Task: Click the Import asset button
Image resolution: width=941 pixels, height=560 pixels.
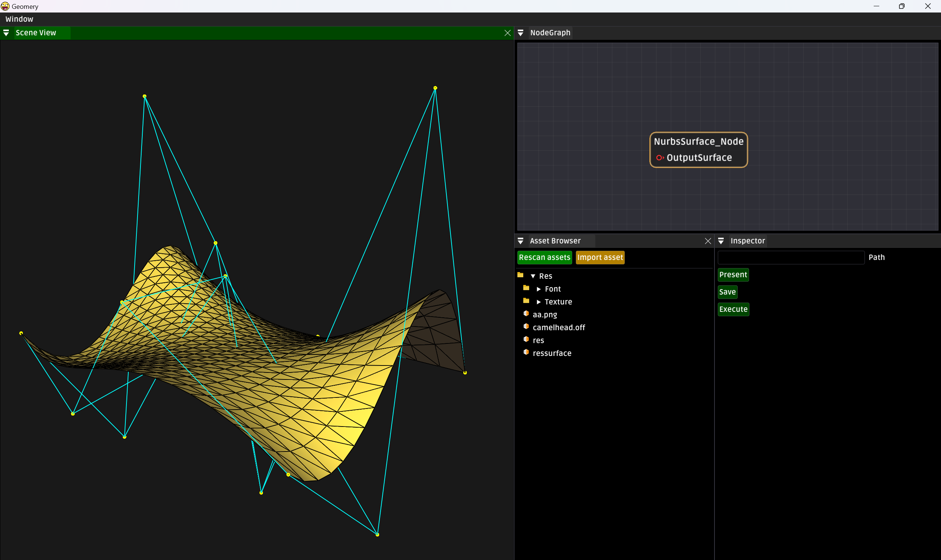Action: coord(600,257)
